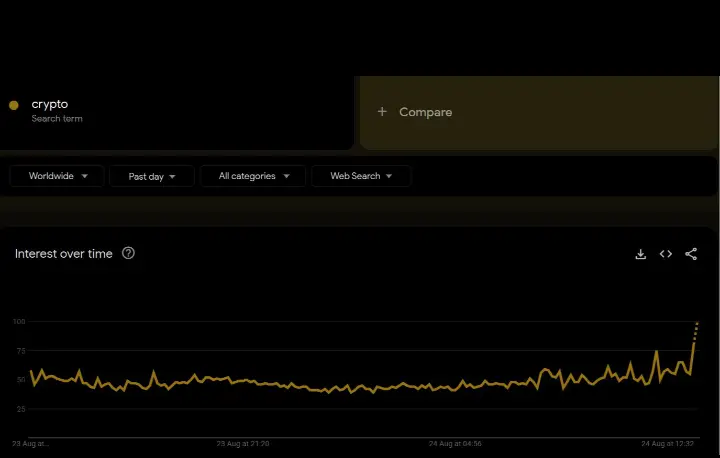Click the '24 Aug at 12:32' axis label
The image size is (720, 458).
[668, 444]
